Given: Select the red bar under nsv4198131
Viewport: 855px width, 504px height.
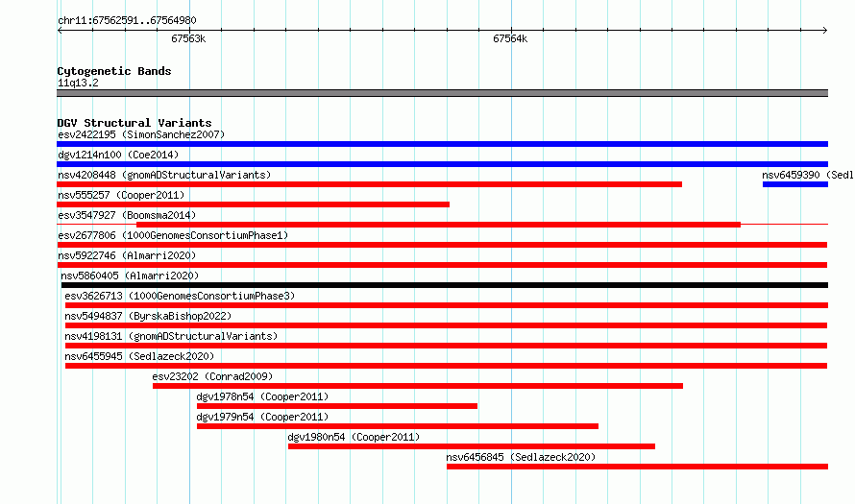Looking at the screenshot, I should tap(446, 346).
